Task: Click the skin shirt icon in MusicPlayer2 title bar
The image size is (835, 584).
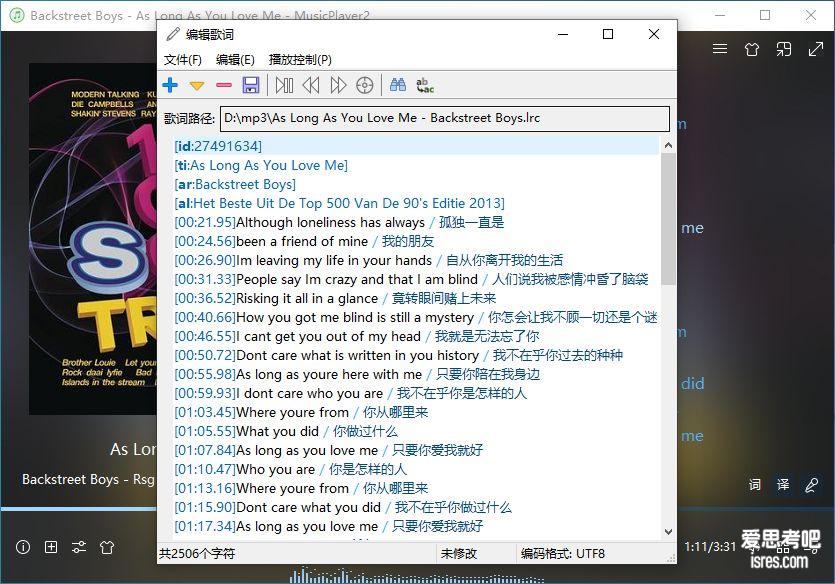Action: (752, 49)
